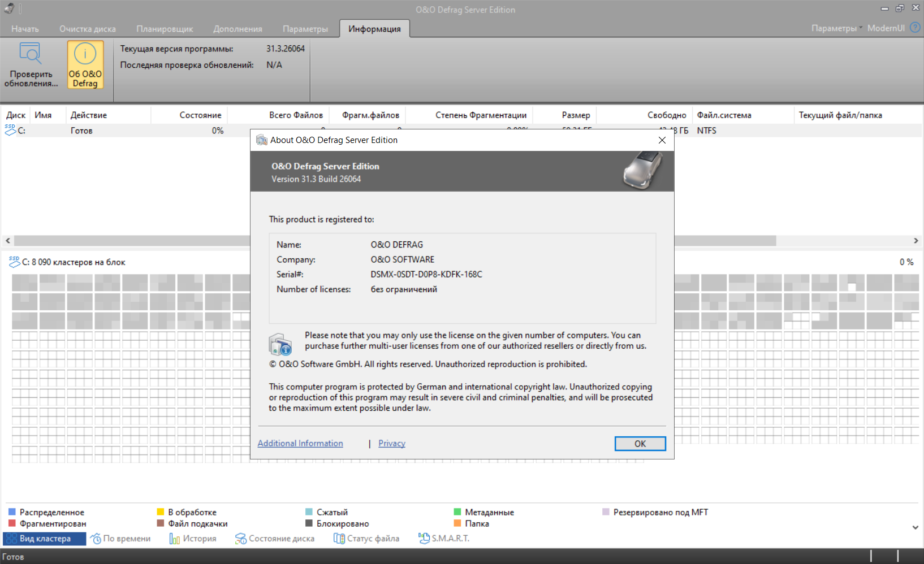Click the Готов action cell in C: row

(x=81, y=131)
